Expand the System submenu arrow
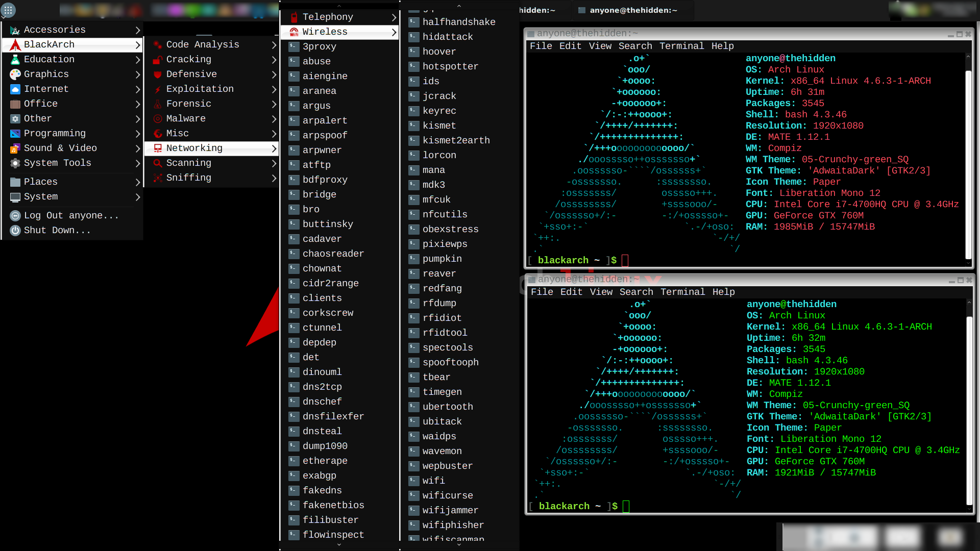The width and height of the screenshot is (980, 551). (x=137, y=197)
